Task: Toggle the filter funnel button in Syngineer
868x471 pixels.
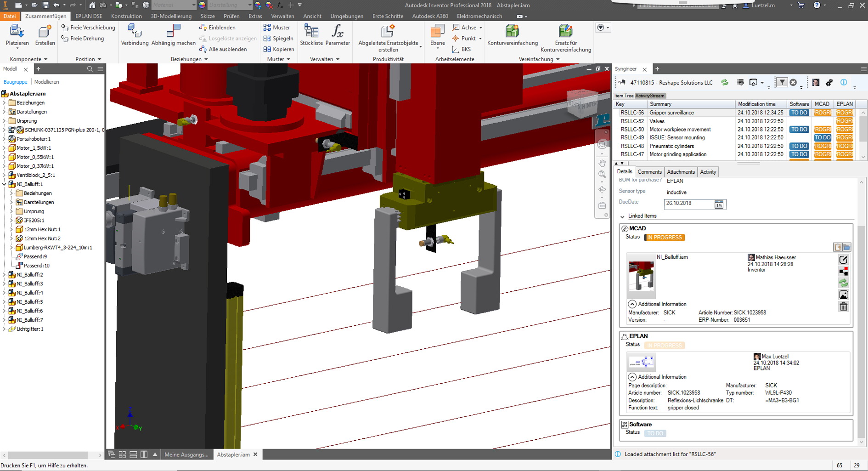Action: tap(781, 83)
